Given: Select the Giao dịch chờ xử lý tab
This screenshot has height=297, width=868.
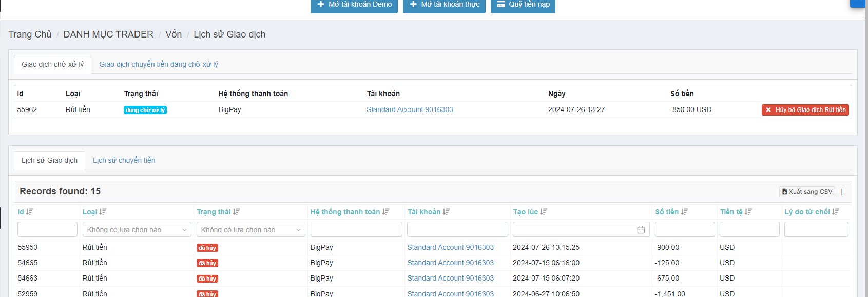Looking at the screenshot, I should [52, 64].
